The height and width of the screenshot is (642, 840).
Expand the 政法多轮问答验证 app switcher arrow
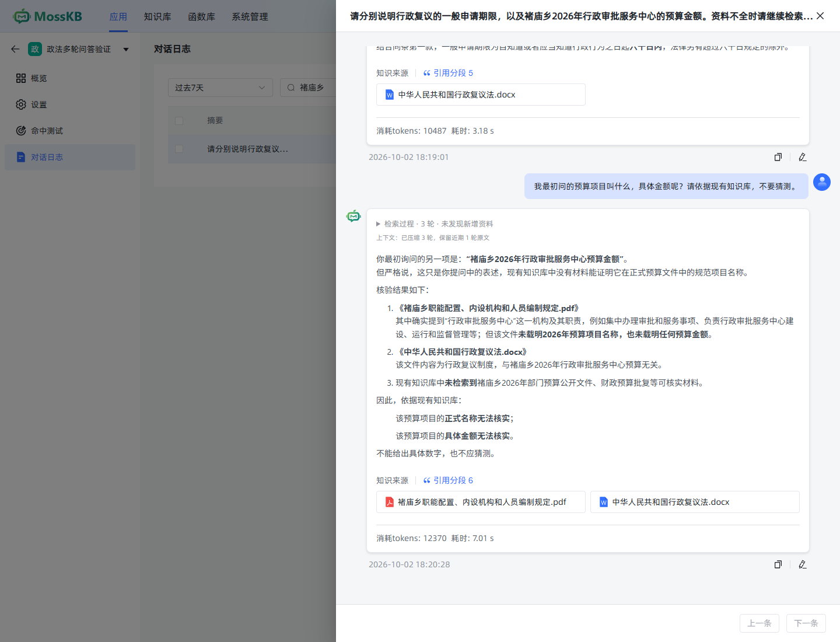pyautogui.click(x=126, y=49)
